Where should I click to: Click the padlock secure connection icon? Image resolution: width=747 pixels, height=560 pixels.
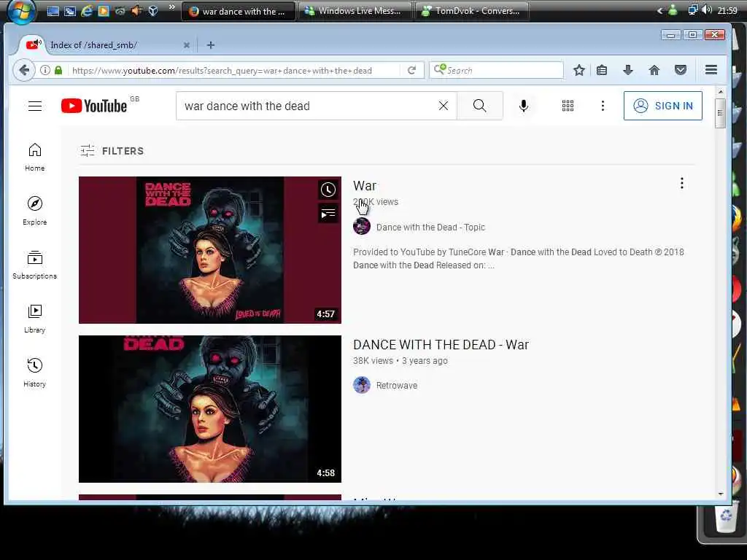[x=58, y=71]
